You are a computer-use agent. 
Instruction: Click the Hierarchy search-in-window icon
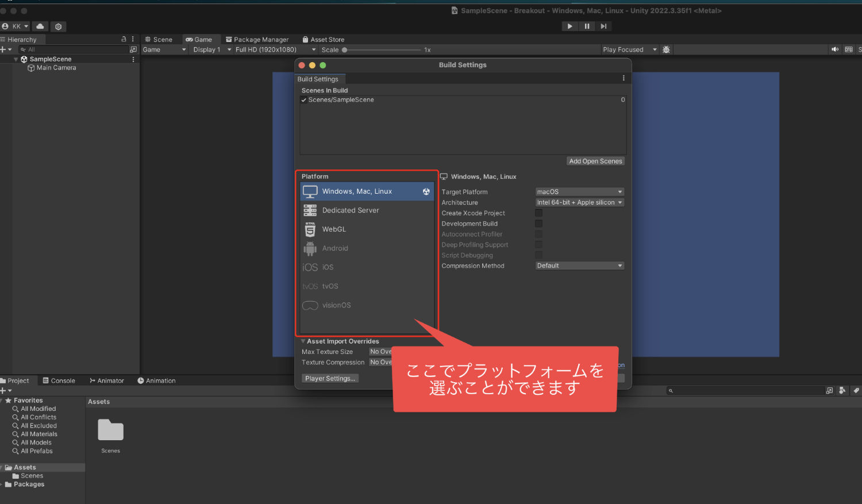coord(133,49)
